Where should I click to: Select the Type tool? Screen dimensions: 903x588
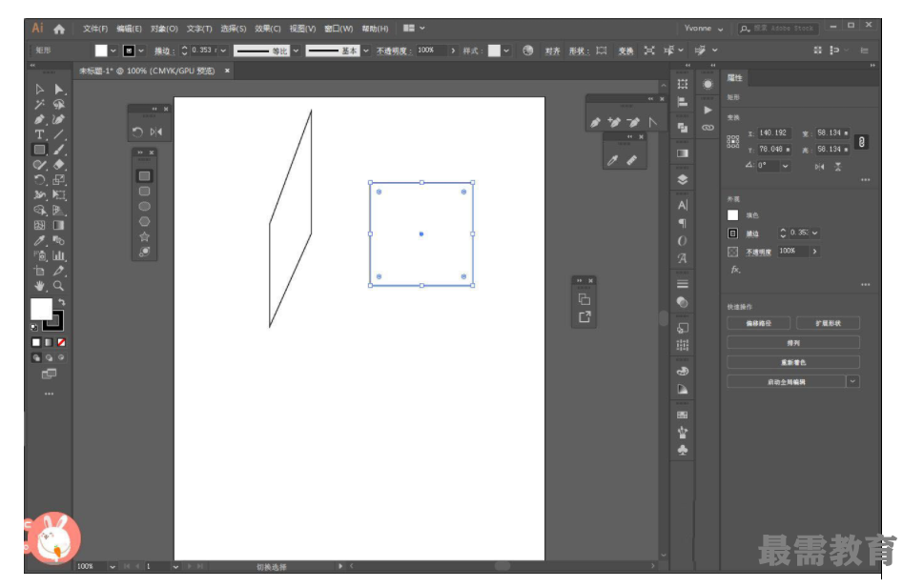[x=39, y=134]
